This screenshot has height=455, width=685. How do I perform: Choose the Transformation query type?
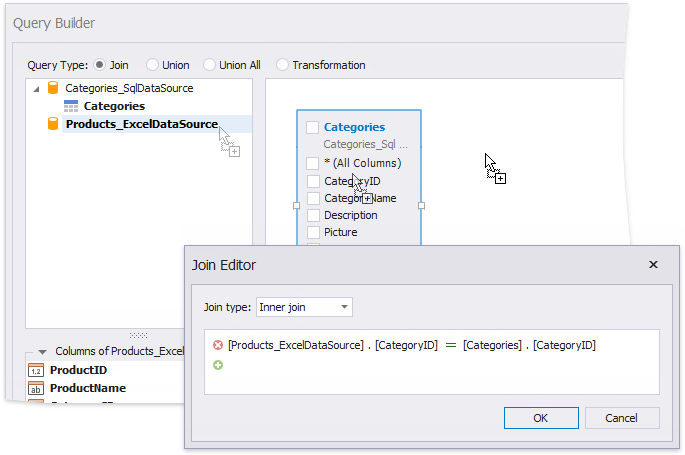283,65
